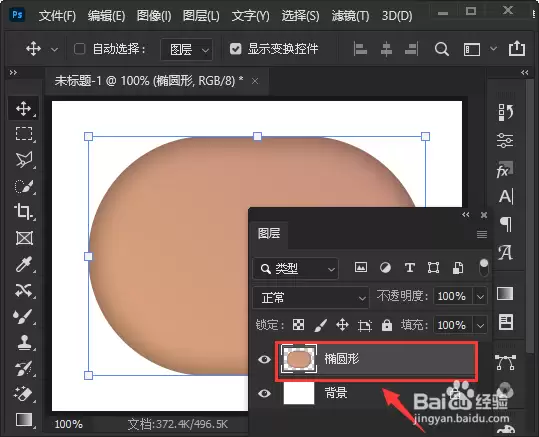The width and height of the screenshot is (539, 437).
Task: Open the Paragraph panel icon
Action: pos(506,224)
